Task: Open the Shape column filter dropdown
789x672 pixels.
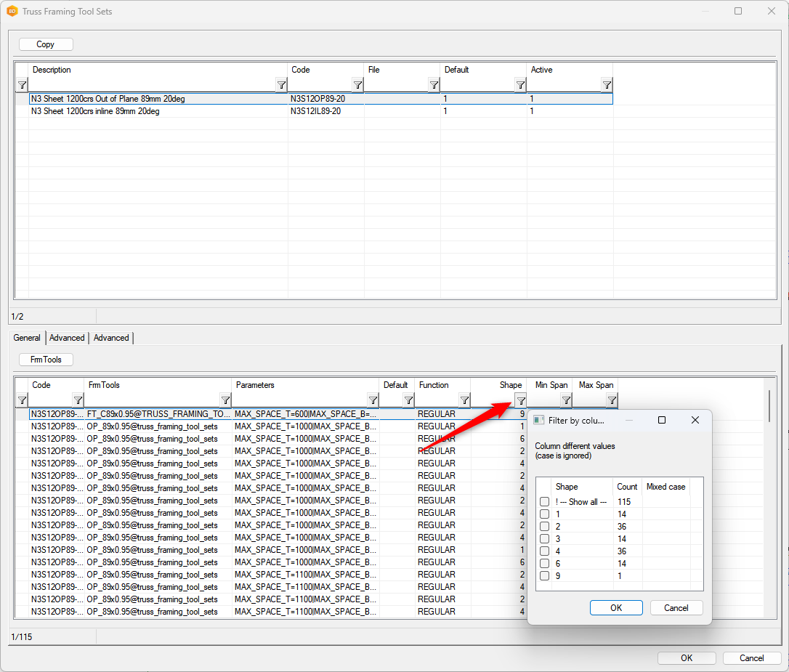Action: pos(520,400)
